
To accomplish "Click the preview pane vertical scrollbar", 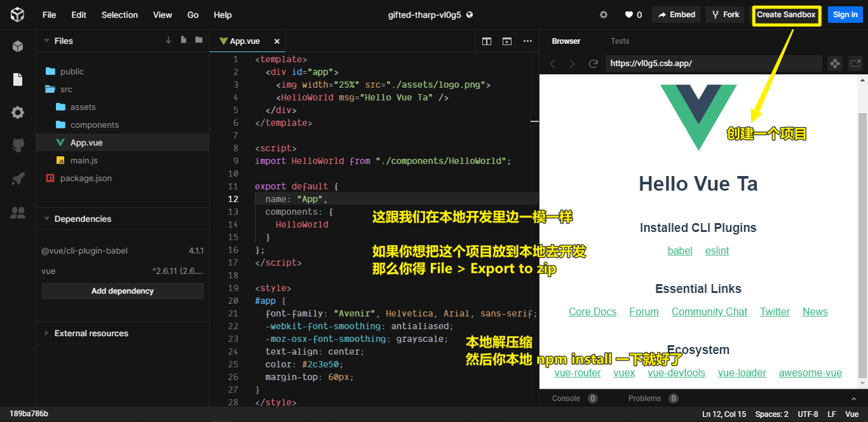I will (x=862, y=245).
